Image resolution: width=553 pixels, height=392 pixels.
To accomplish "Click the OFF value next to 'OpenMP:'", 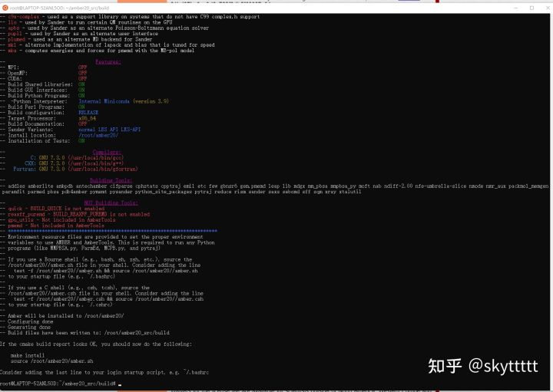I will click(82, 73).
